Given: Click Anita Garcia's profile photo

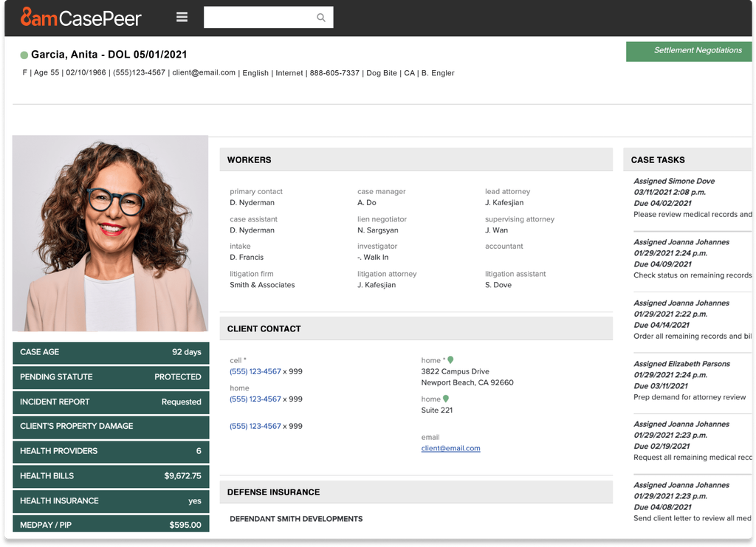Looking at the screenshot, I should pos(110,233).
